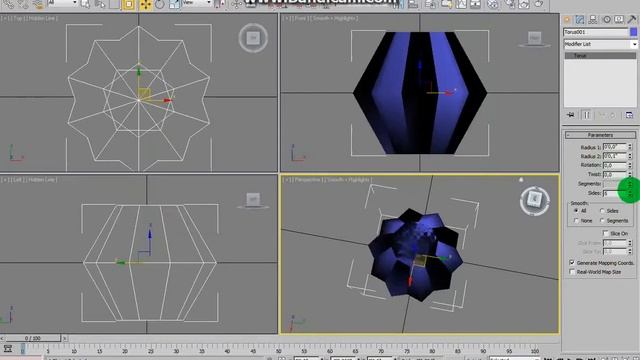Activate the Select and Rotate tool
This screenshot has height=360, width=640.
160,4
